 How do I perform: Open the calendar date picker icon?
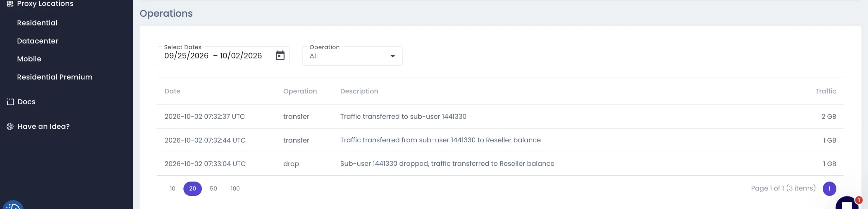click(x=280, y=55)
